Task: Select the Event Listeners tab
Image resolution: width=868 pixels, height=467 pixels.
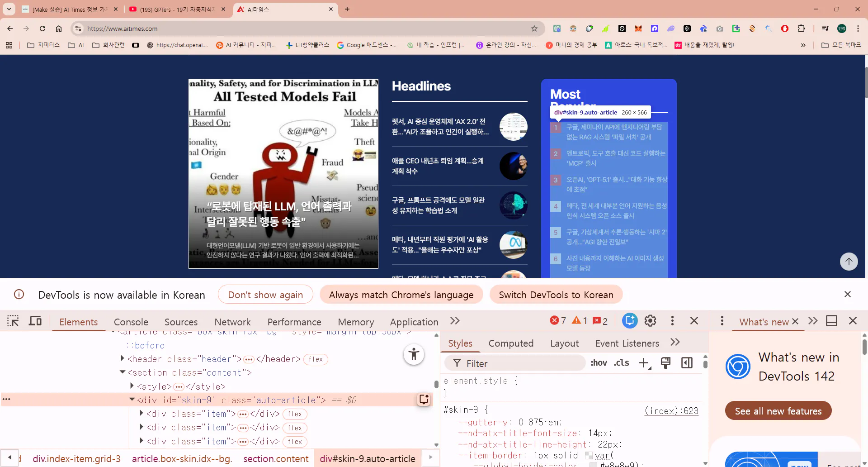Action: [x=627, y=343]
